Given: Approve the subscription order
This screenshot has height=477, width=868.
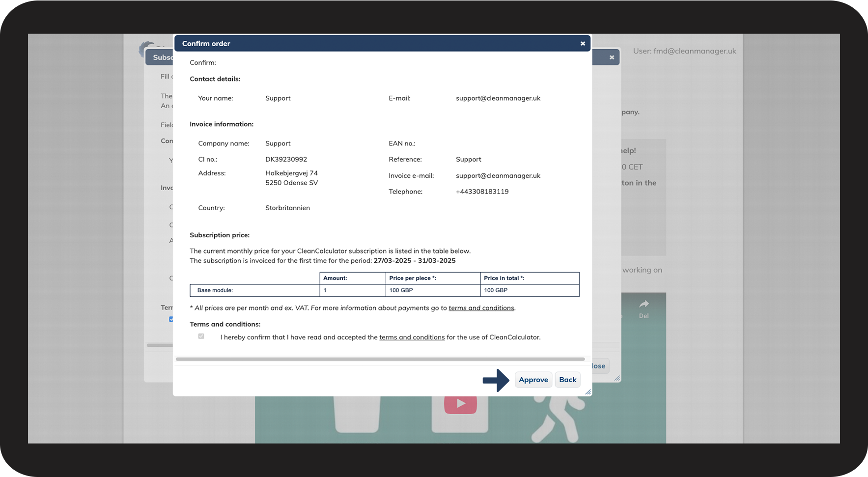Looking at the screenshot, I should click(533, 380).
